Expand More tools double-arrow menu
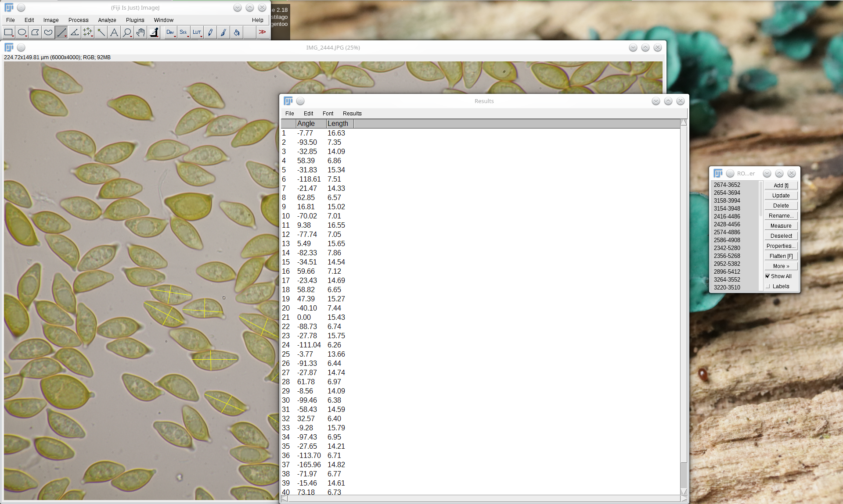The height and width of the screenshot is (504, 843). coord(262,32)
